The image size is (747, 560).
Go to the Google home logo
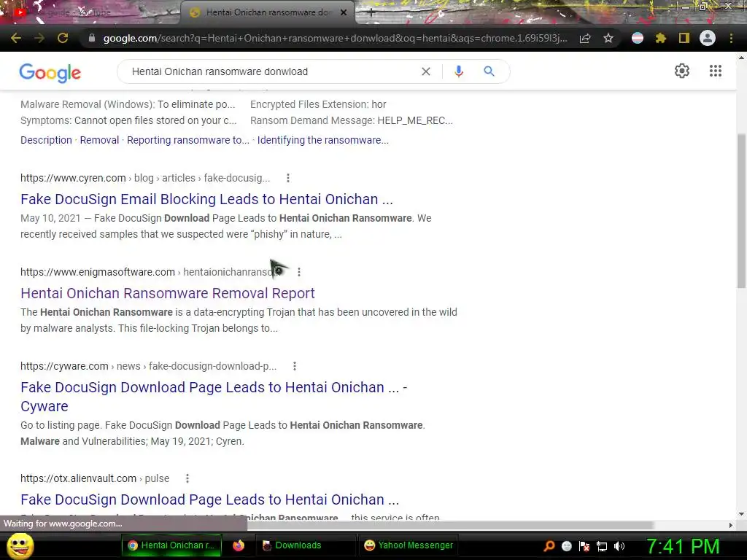50,72
